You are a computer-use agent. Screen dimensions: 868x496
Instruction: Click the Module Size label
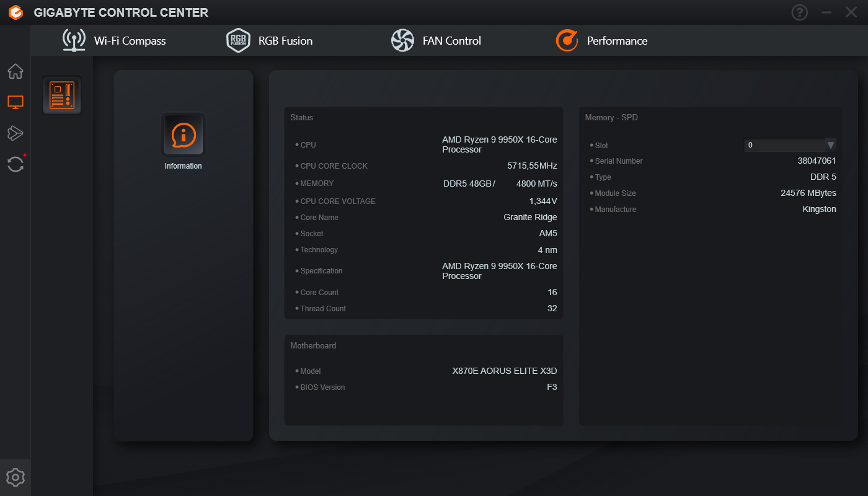616,193
